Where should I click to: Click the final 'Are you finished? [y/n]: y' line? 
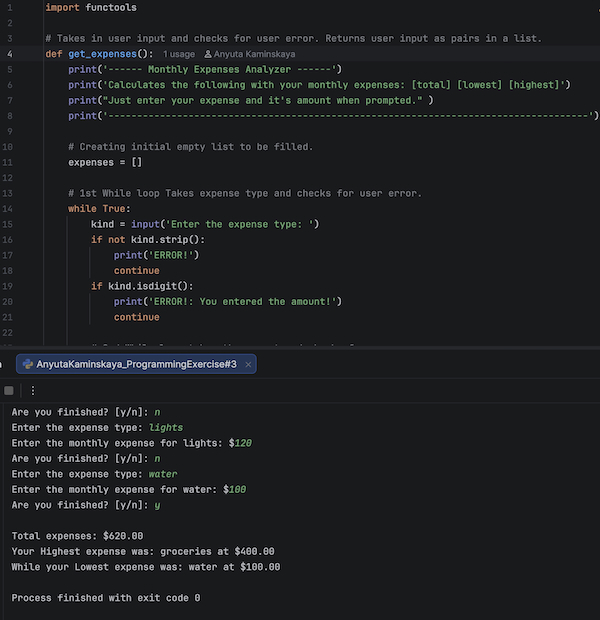click(86, 505)
